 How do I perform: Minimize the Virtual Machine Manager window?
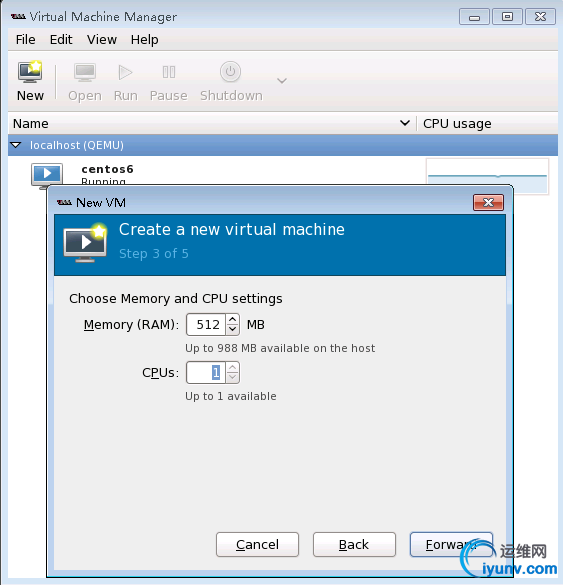click(474, 17)
